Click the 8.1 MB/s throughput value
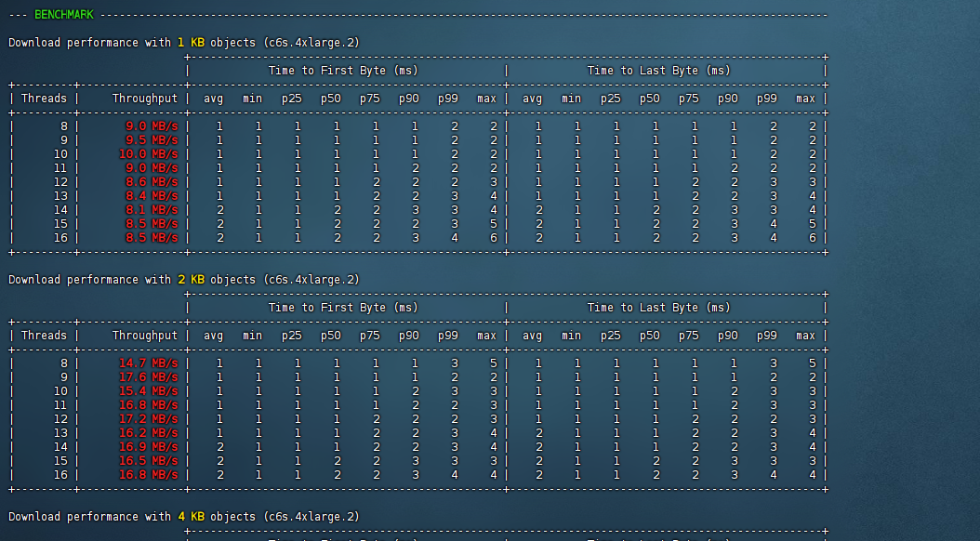 pos(152,210)
